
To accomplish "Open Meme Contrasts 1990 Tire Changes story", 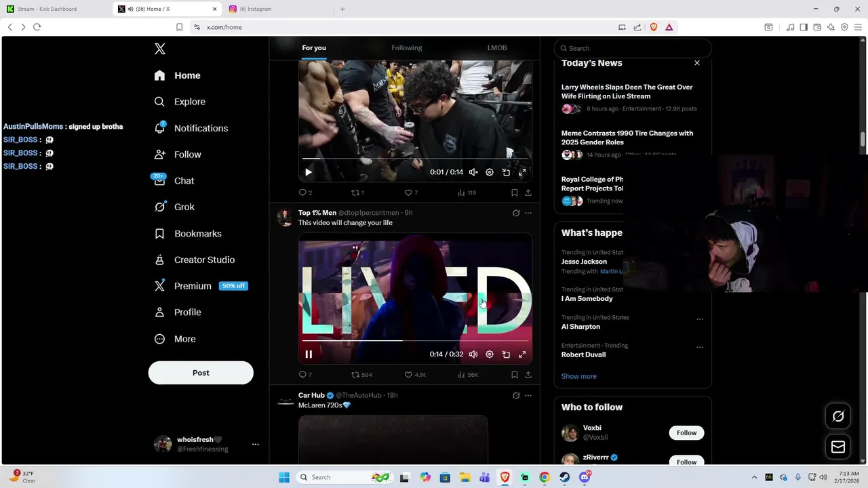I will point(627,138).
